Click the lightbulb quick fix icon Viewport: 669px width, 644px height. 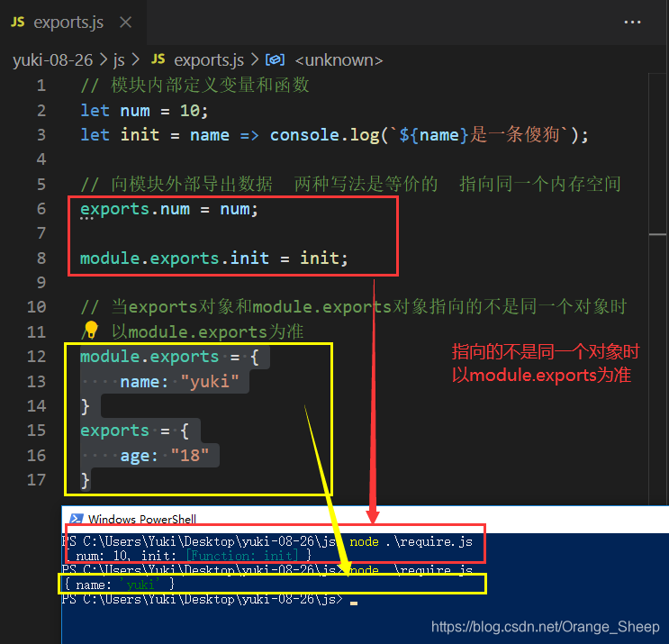90,330
